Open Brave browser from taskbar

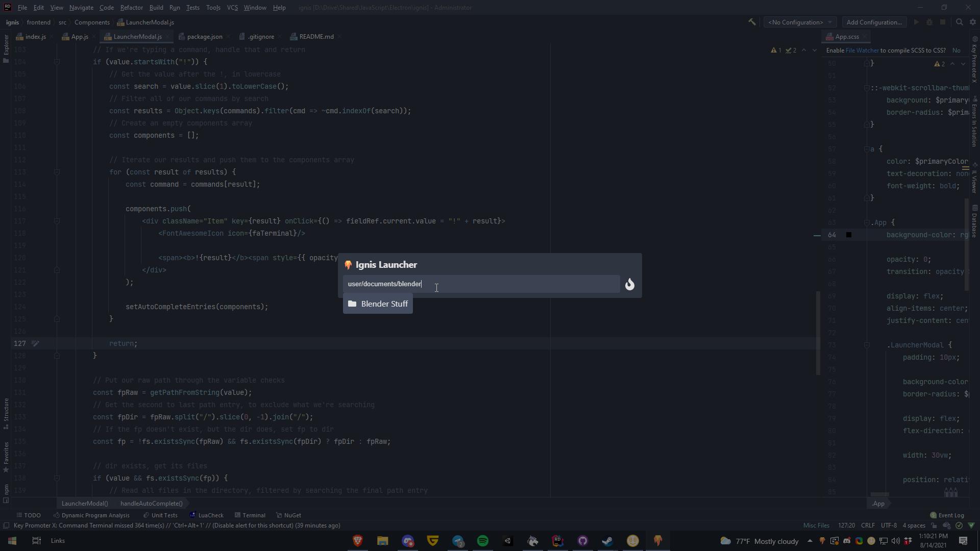pyautogui.click(x=358, y=541)
